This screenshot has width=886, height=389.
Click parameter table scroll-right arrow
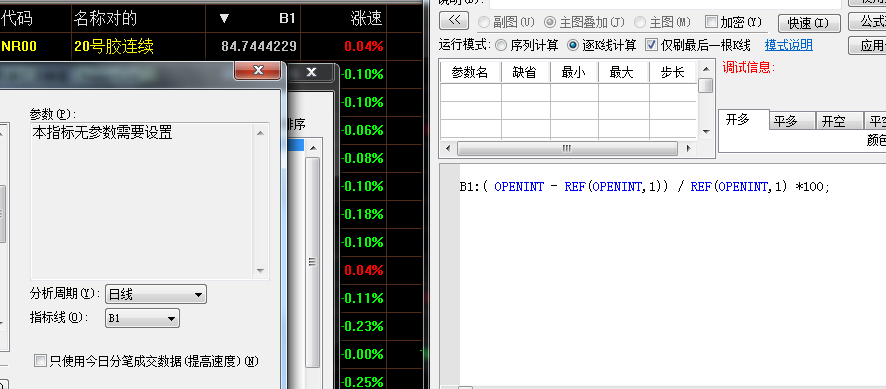[x=688, y=149]
